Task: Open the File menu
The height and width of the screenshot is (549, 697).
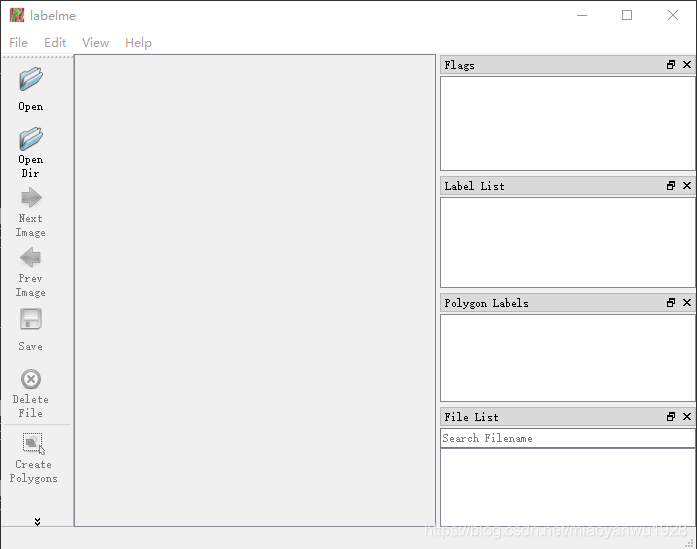Action: point(18,43)
